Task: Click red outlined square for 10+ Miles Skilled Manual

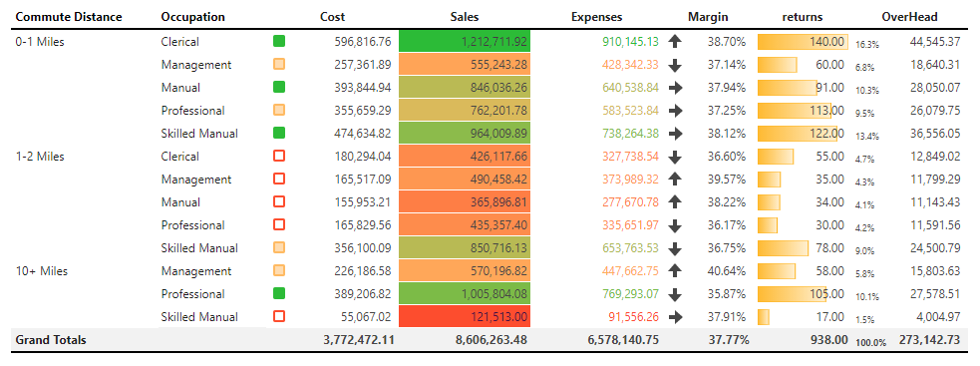Action: (x=279, y=316)
